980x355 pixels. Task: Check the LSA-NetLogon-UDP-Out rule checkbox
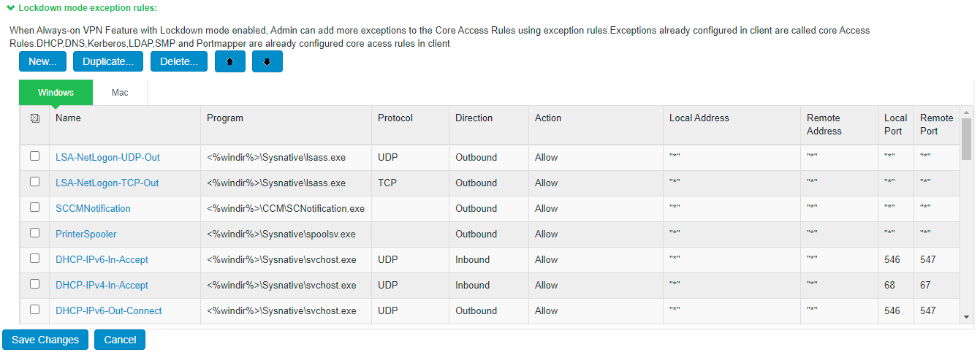pyautogui.click(x=34, y=156)
